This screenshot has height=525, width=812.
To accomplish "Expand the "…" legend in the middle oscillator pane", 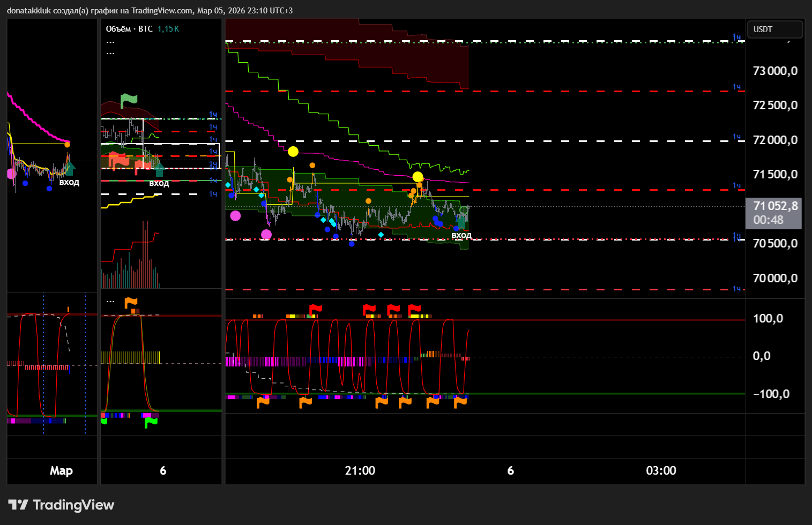I will 110,302.
